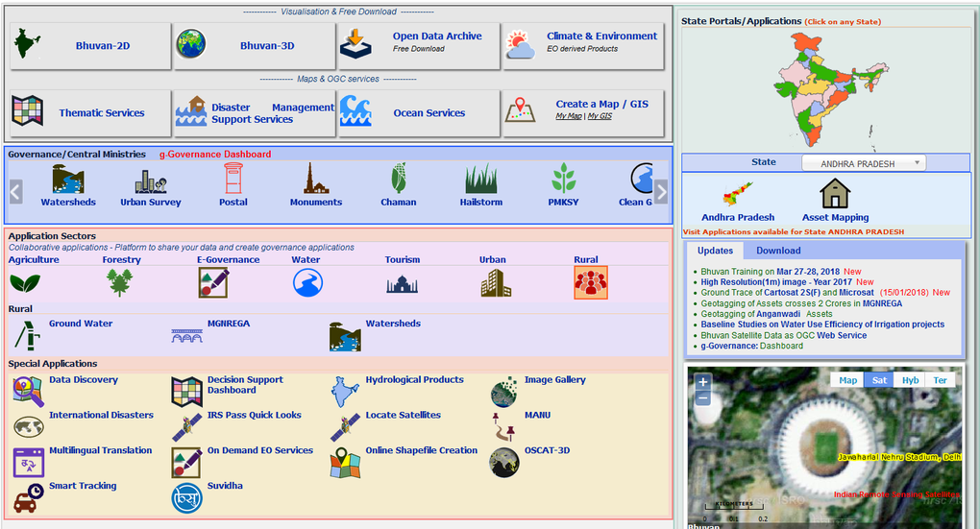The width and height of the screenshot is (980, 529).
Task: Open the My GIS link
Action: [x=600, y=116]
